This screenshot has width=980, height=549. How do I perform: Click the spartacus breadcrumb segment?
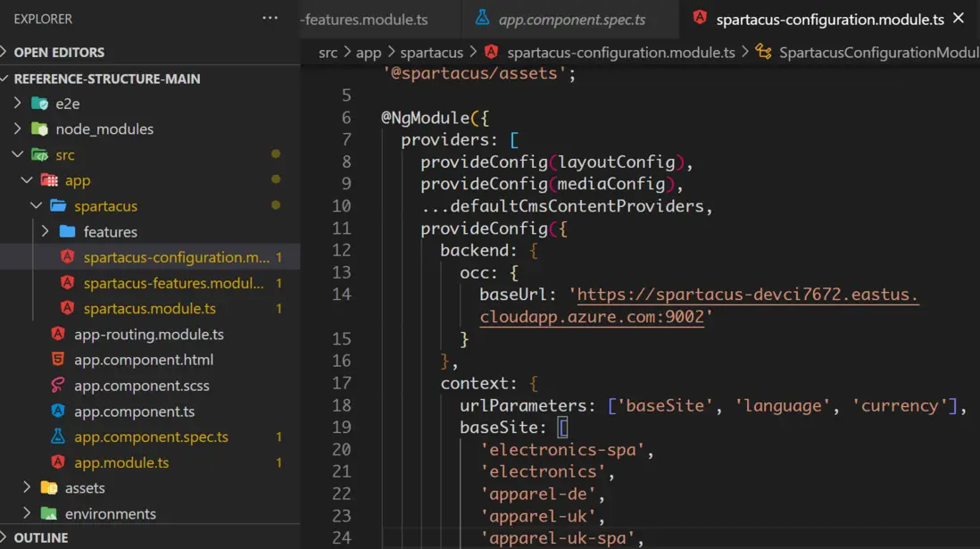click(x=431, y=53)
